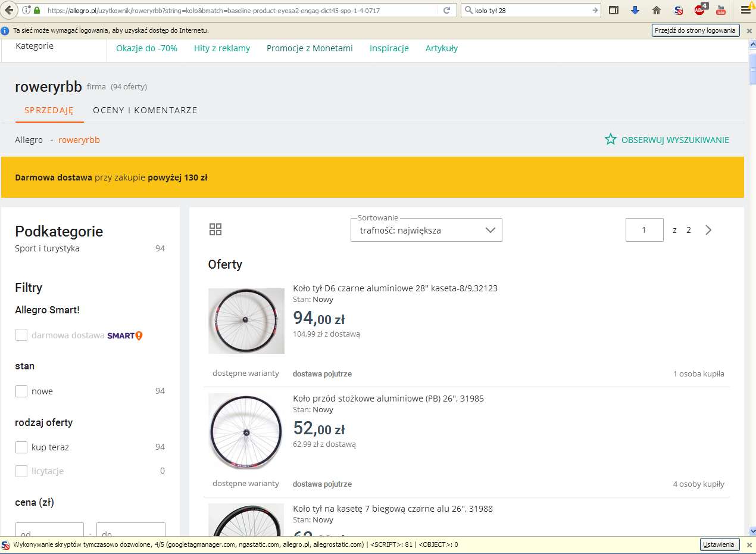
Task: Open the 'Okazje do -70%' menu item
Action: pyautogui.click(x=146, y=48)
